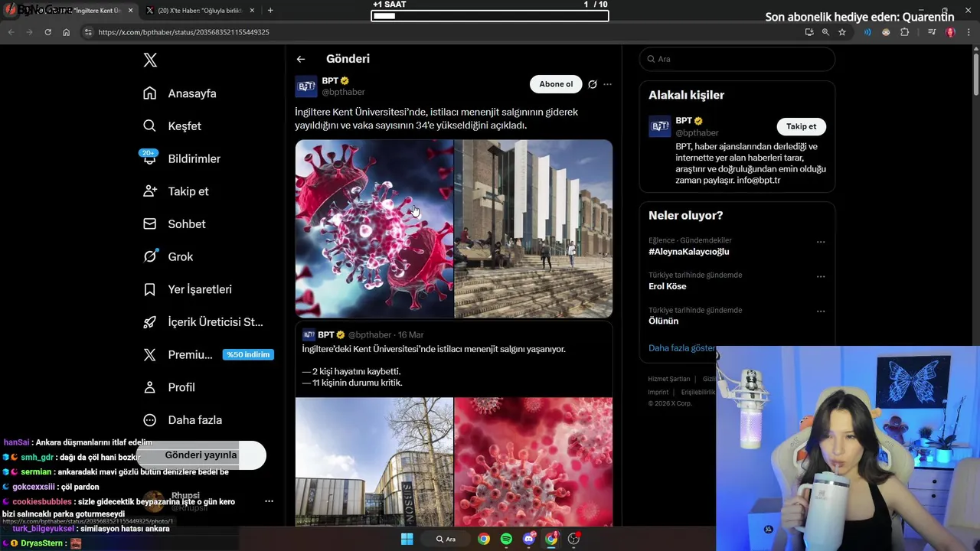Open the quoted post's red virus image
This screenshot has width=980, height=551.
[534, 461]
